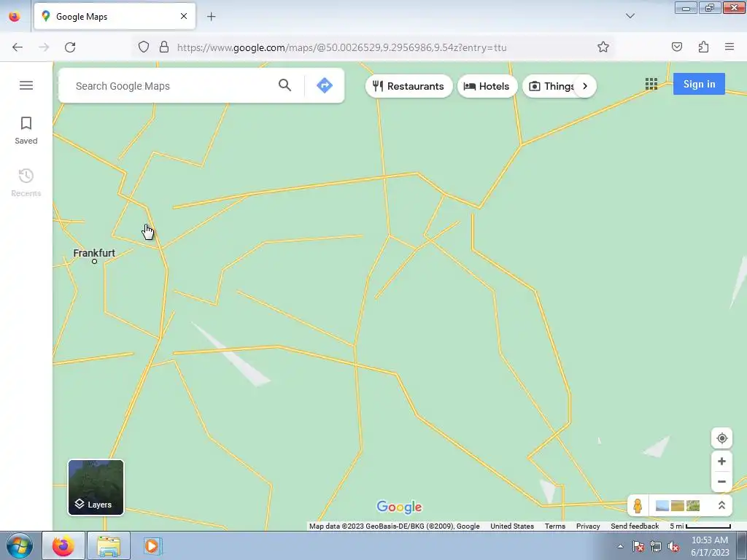Image resolution: width=747 pixels, height=560 pixels.
Task: Open the Saved places panel
Action: pos(26,131)
